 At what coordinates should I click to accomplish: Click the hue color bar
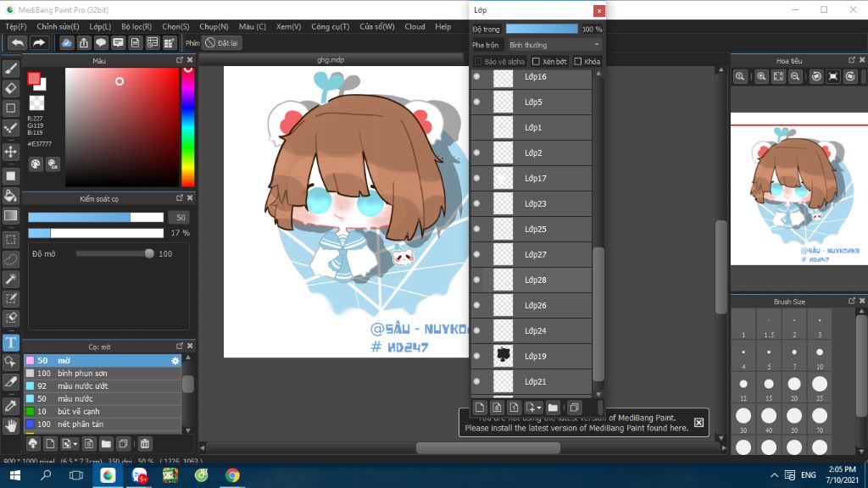tap(187, 127)
